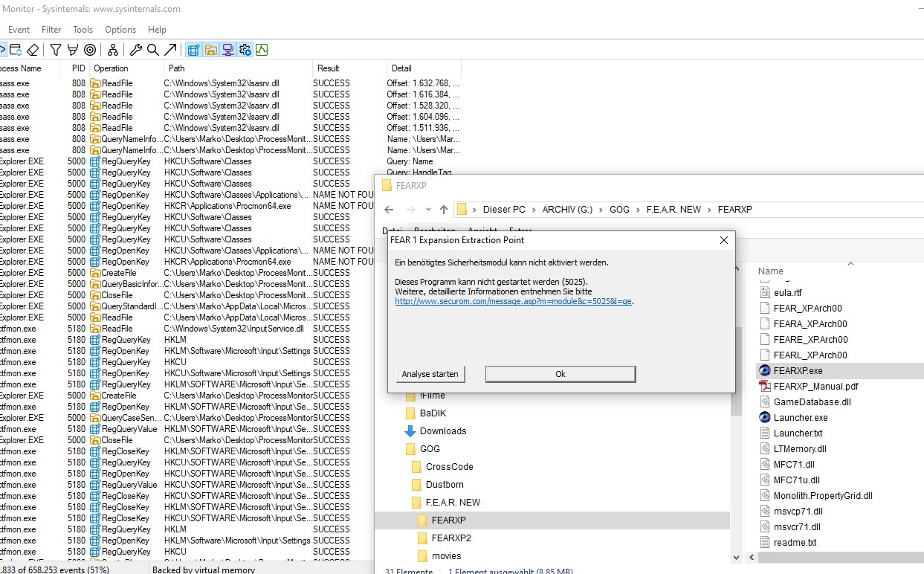Sort by the Operation column header
The image size is (924, 574).
[126, 68]
